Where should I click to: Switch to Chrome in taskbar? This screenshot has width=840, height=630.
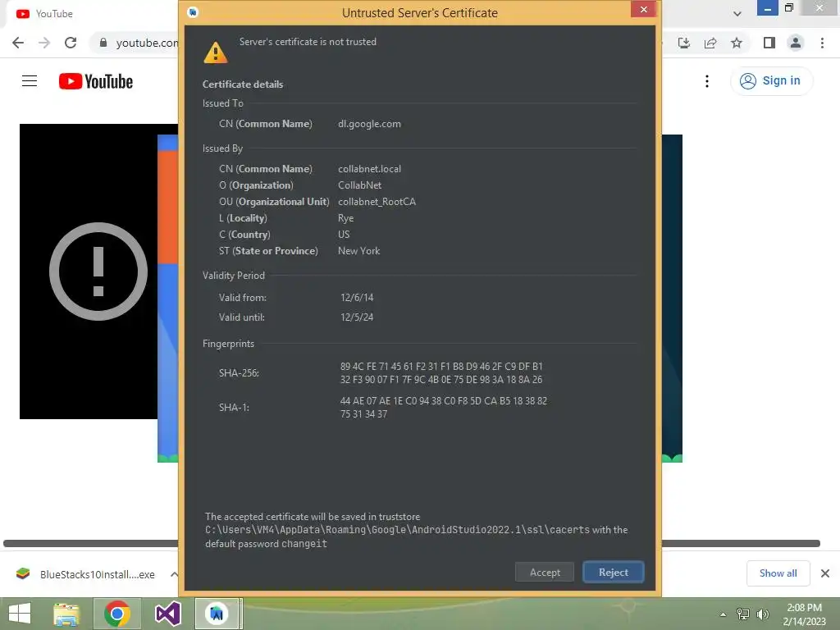tap(117, 614)
